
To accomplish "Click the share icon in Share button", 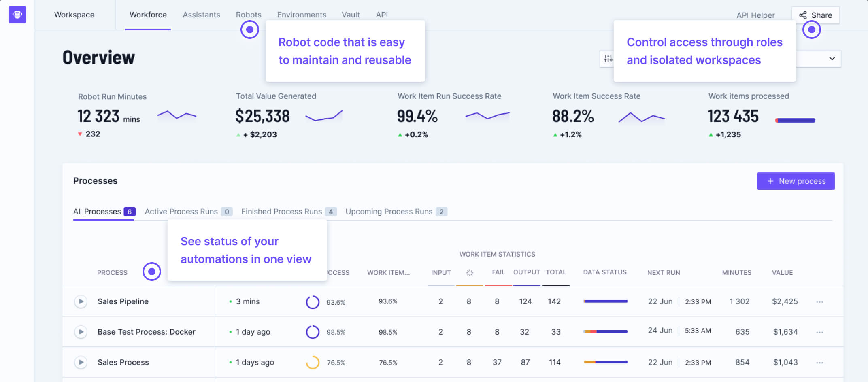I will click(x=803, y=15).
